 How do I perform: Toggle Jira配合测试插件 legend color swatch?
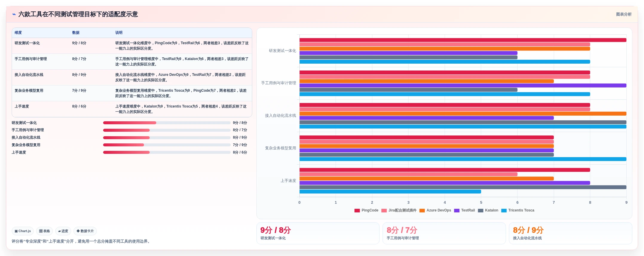[x=384, y=210]
